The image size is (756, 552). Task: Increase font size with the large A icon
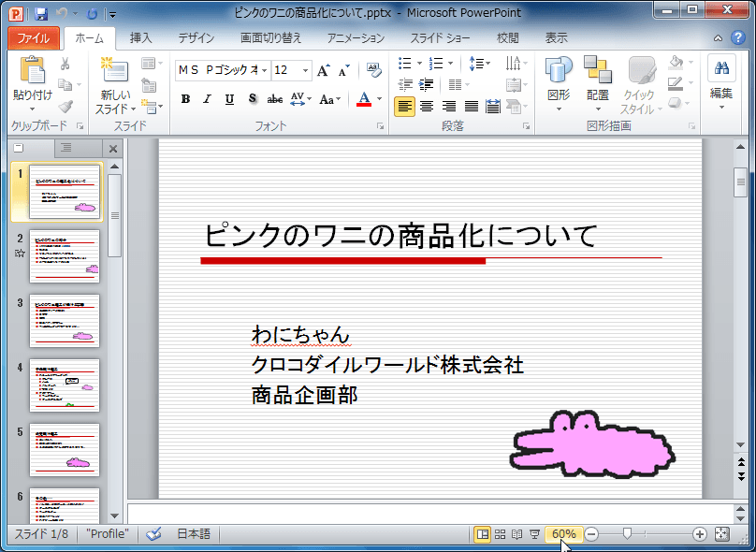(x=323, y=70)
